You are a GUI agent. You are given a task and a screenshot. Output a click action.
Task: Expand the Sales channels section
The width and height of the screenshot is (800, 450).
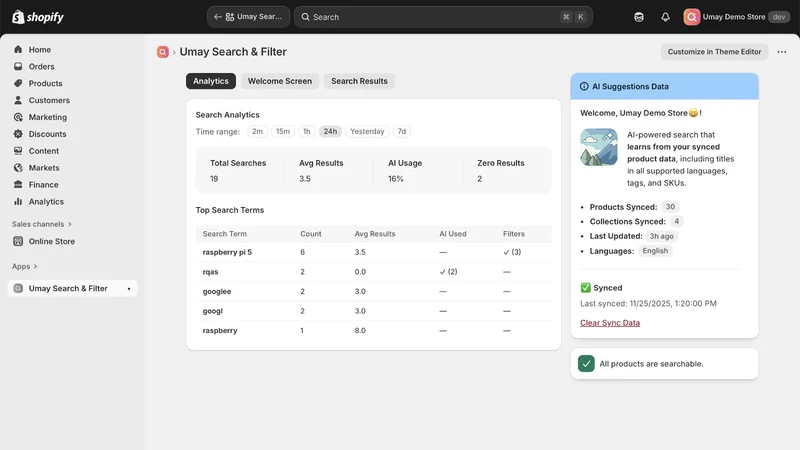pyautogui.click(x=42, y=224)
